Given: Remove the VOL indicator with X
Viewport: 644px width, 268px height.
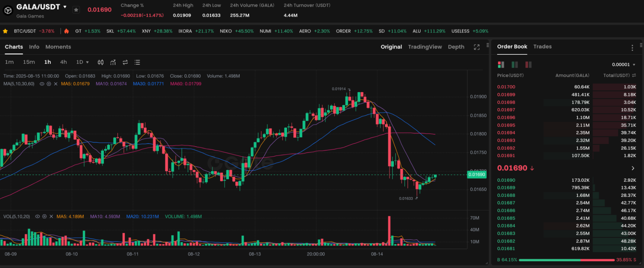Looking at the screenshot, I should 51,216.
